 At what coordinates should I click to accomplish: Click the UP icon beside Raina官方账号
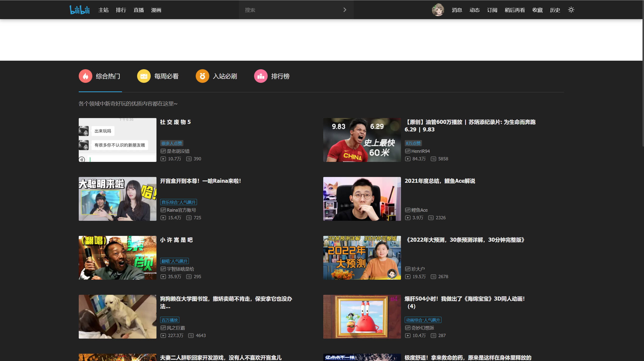tap(163, 210)
